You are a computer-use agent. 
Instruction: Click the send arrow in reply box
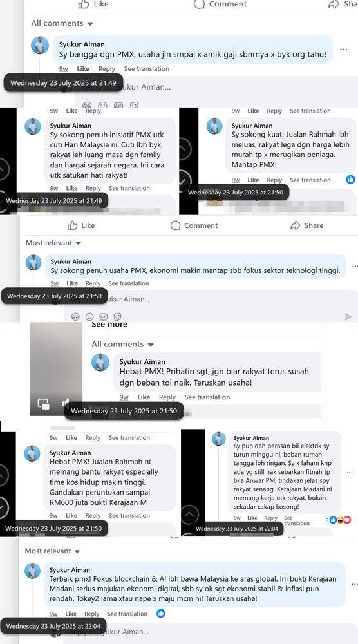348,317
